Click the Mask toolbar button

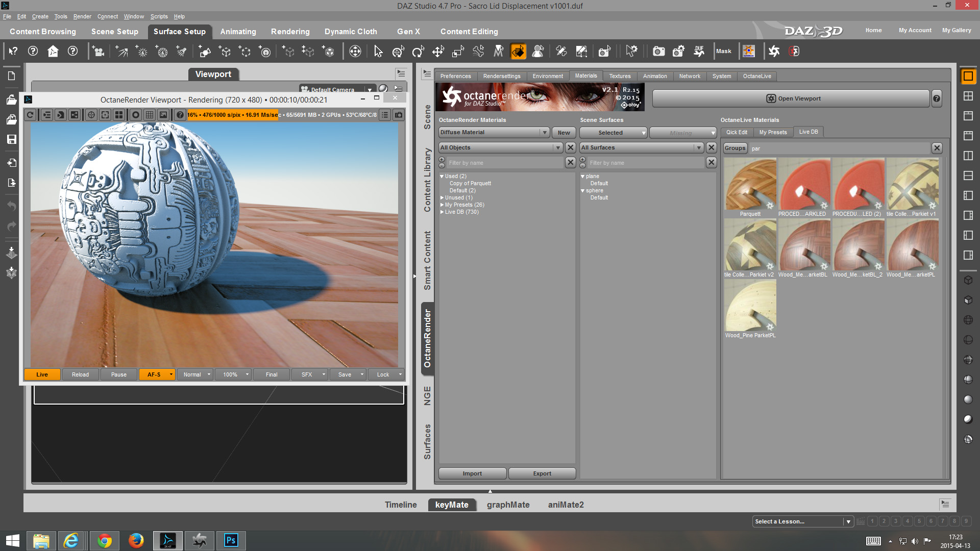pyautogui.click(x=723, y=51)
